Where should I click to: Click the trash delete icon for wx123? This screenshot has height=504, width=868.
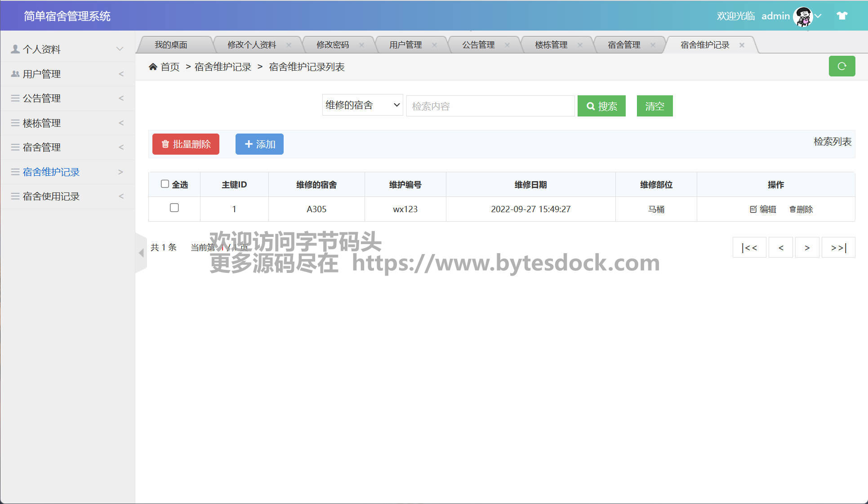pyautogui.click(x=792, y=209)
